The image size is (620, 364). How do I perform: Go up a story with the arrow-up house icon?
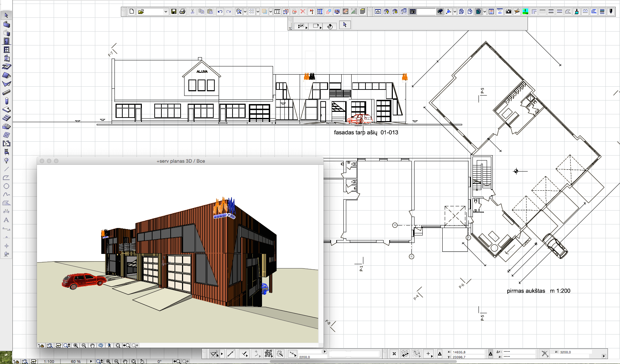[x=386, y=11]
